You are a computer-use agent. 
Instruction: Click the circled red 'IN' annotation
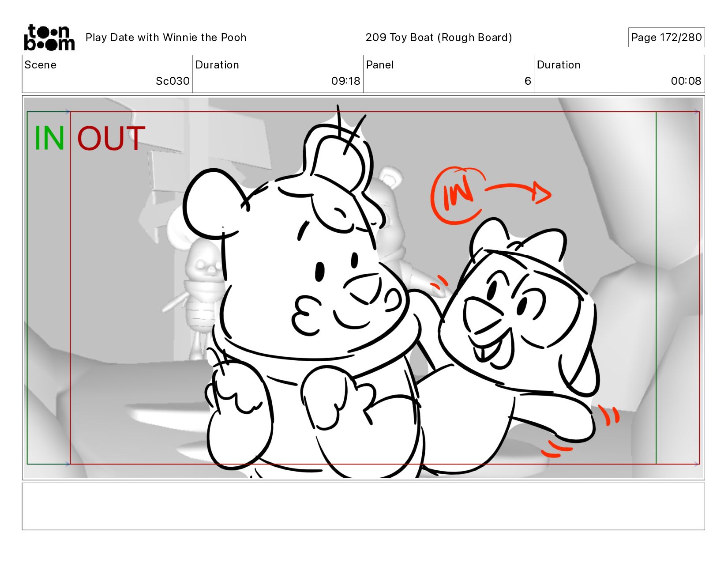pos(458,195)
